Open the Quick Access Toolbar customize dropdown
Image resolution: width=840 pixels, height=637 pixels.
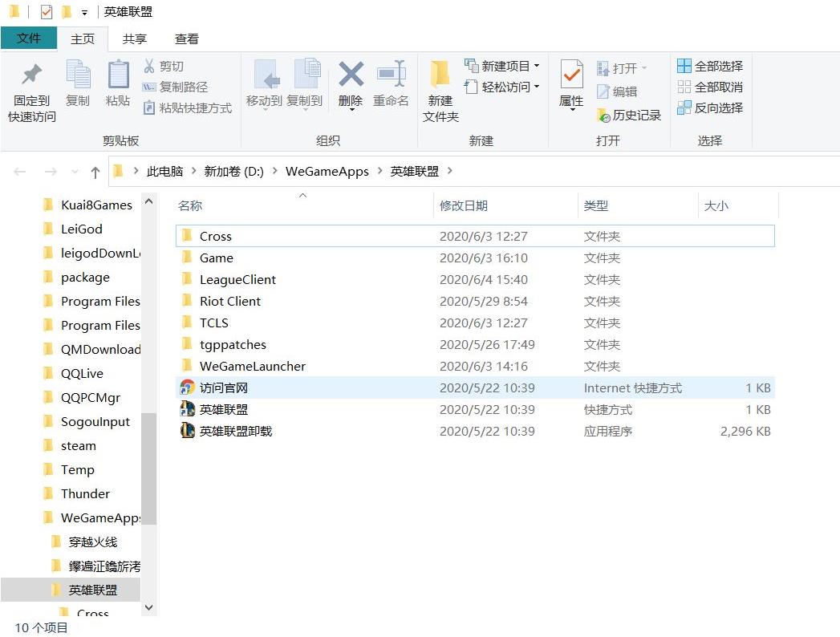(x=85, y=11)
